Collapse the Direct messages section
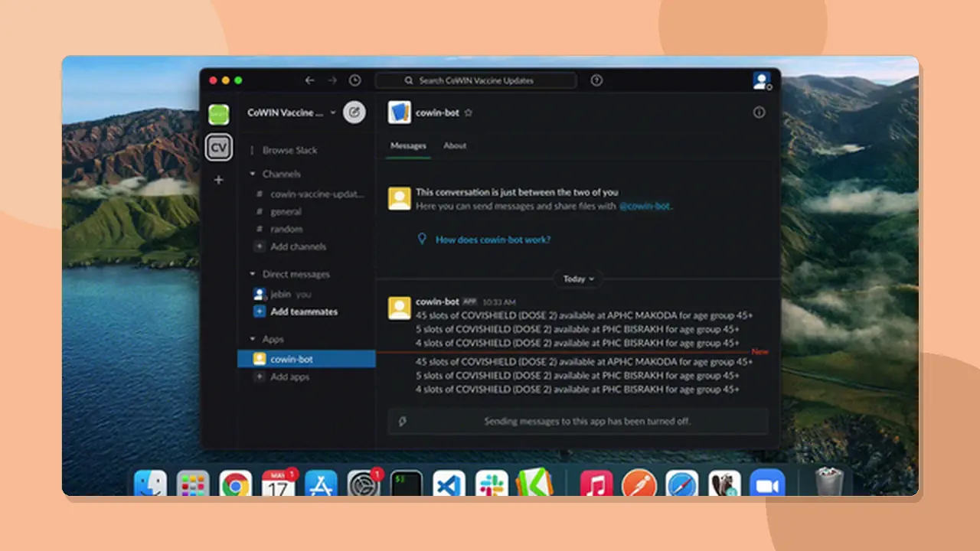The height and width of the screenshot is (551, 980). coord(253,274)
